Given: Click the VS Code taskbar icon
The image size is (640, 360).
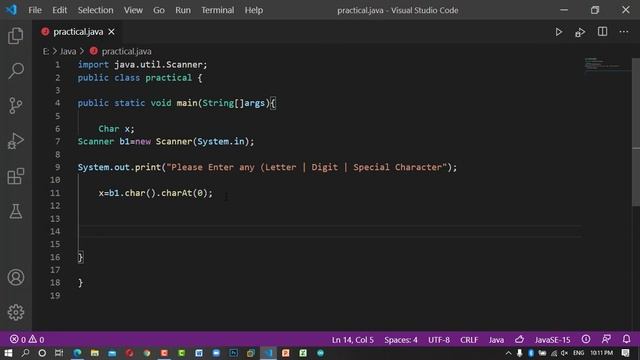Looking at the screenshot, I should [x=268, y=353].
